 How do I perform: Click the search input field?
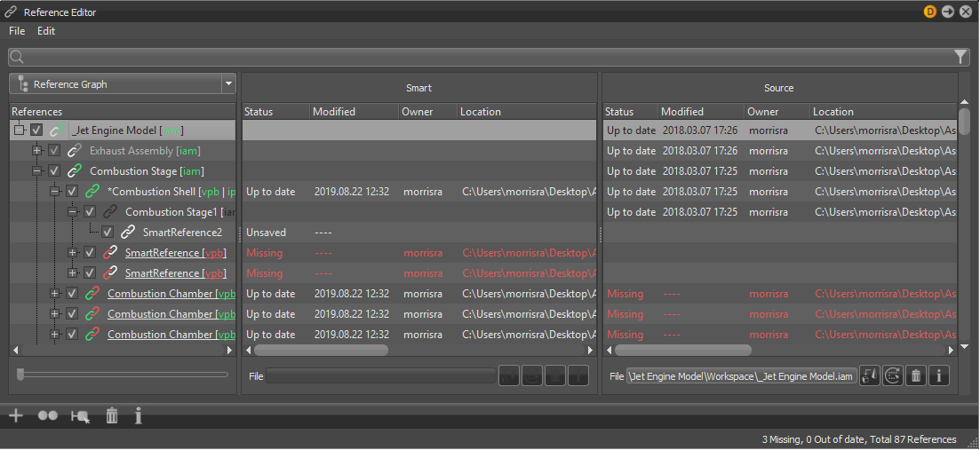coord(490,58)
